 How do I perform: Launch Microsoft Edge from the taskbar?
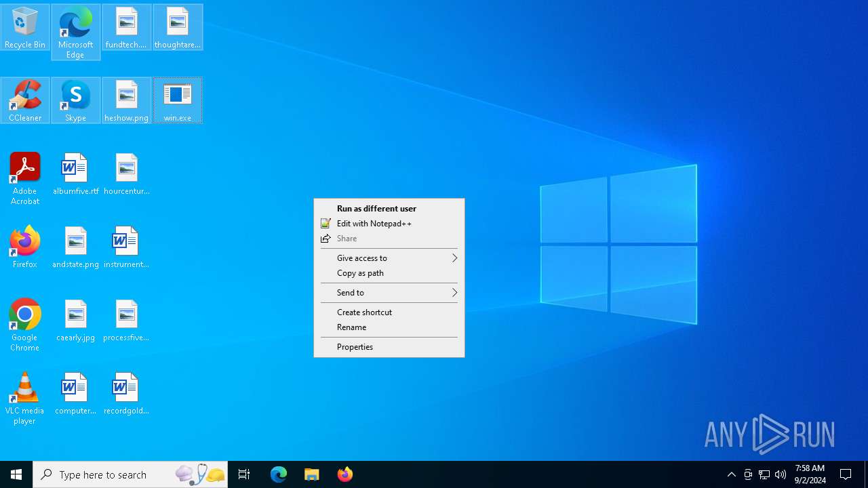coord(279,474)
